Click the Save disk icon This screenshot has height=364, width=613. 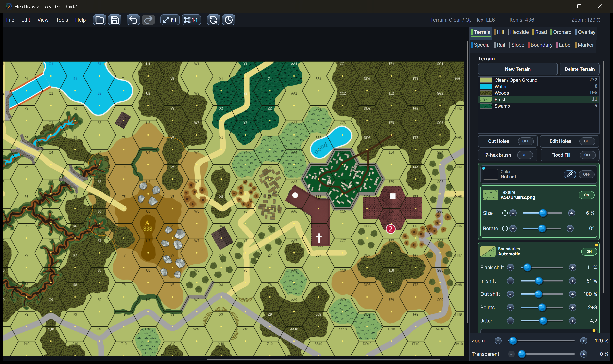coord(115,20)
